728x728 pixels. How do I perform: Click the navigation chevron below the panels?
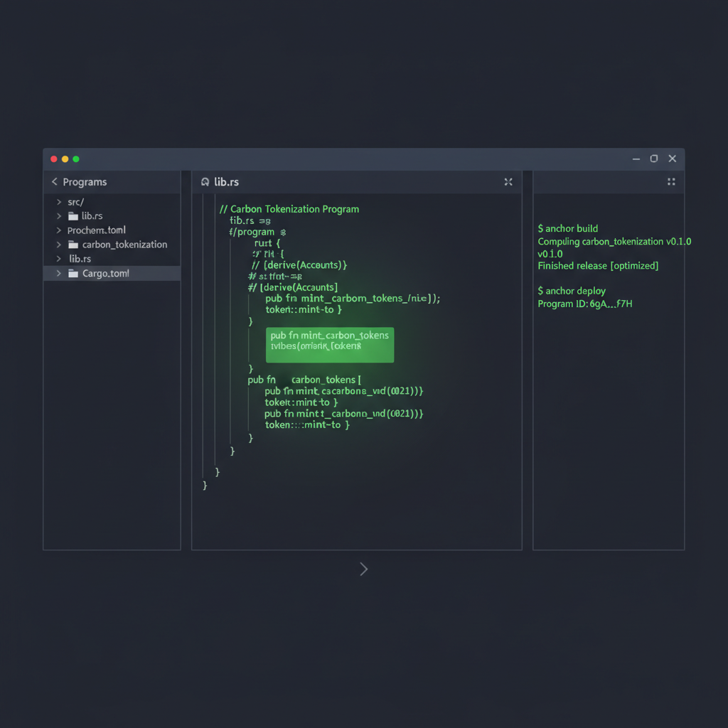pyautogui.click(x=363, y=569)
